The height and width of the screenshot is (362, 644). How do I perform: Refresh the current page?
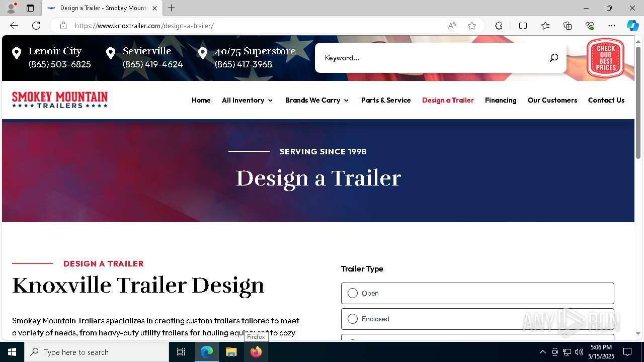pos(36,26)
